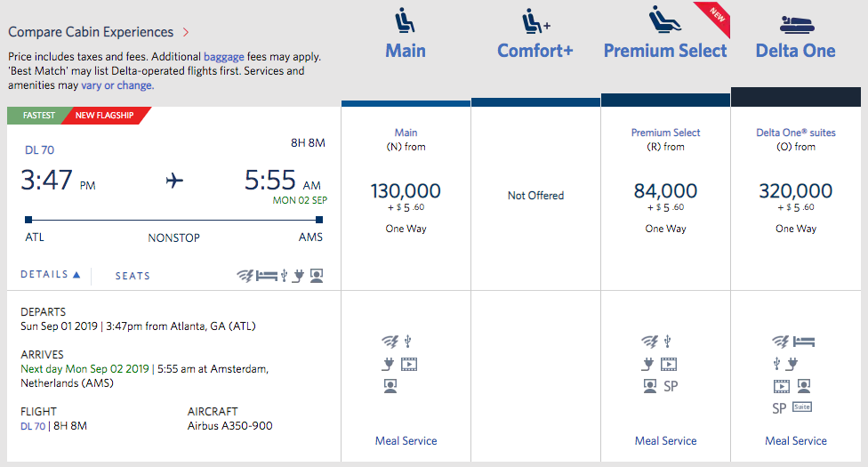The width and height of the screenshot is (868, 467).
Task: Click the video icon in Main cabin amenities
Action: pos(408,364)
